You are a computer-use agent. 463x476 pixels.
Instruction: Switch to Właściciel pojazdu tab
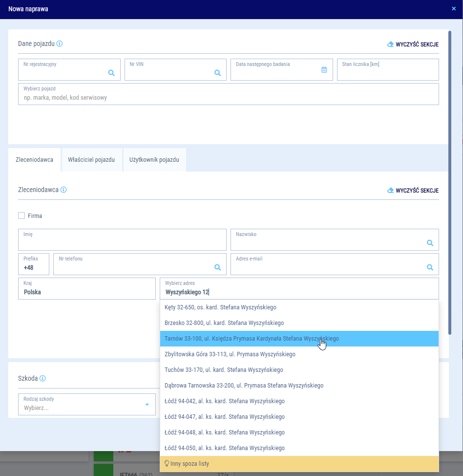click(91, 160)
